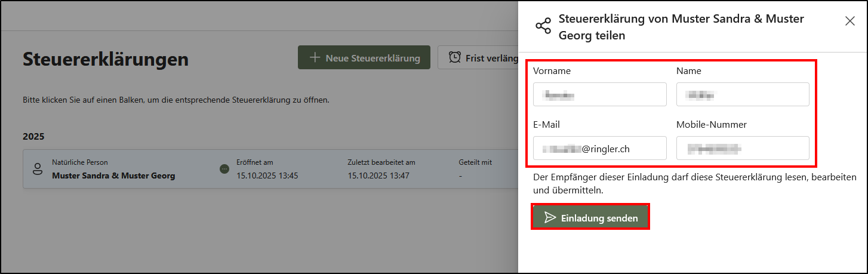Click into the Mobile-Nummer field

coord(742,148)
